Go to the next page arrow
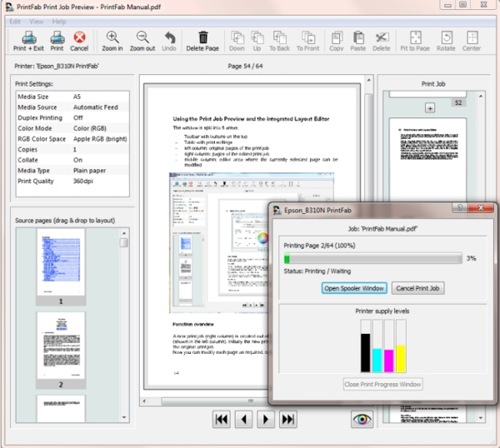The image size is (500, 448). tap(266, 419)
